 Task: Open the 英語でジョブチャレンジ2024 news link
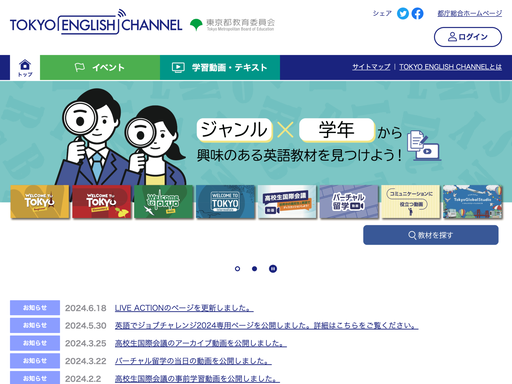click(266, 326)
